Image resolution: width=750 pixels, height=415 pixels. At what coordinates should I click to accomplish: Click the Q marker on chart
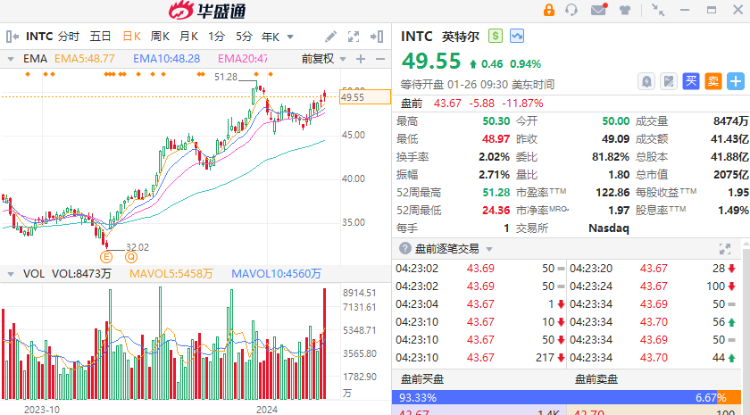[x=131, y=257]
